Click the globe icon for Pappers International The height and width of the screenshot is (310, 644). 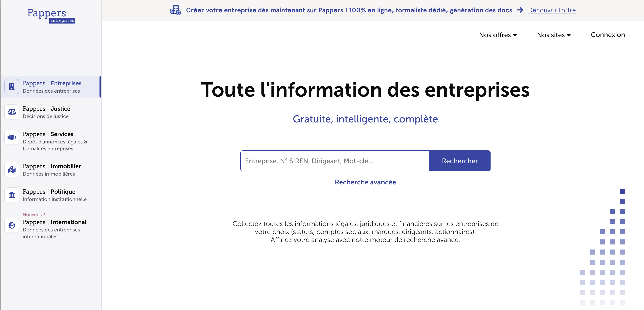12,225
